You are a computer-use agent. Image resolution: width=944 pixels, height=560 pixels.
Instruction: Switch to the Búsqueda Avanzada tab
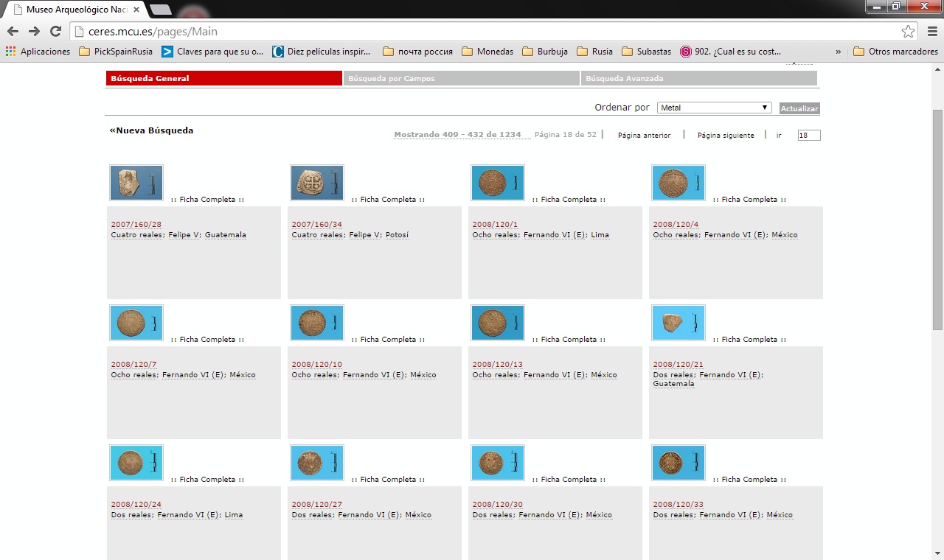(x=698, y=78)
